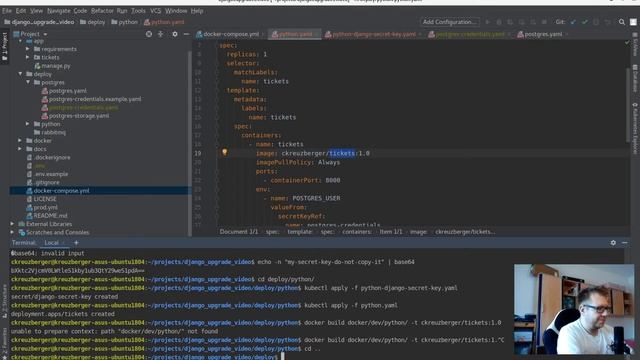Open terminal panel settings gear
640x360 pixels.
[613, 243]
